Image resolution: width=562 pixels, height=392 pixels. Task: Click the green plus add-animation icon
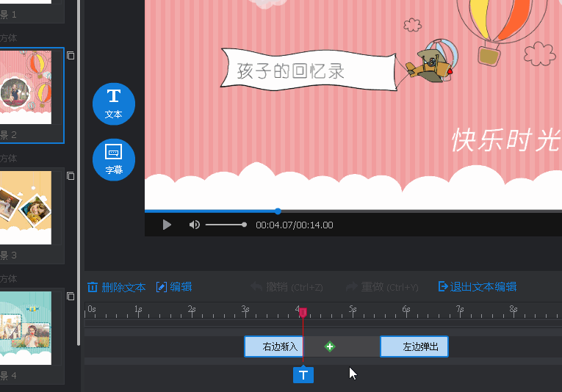[x=330, y=346]
